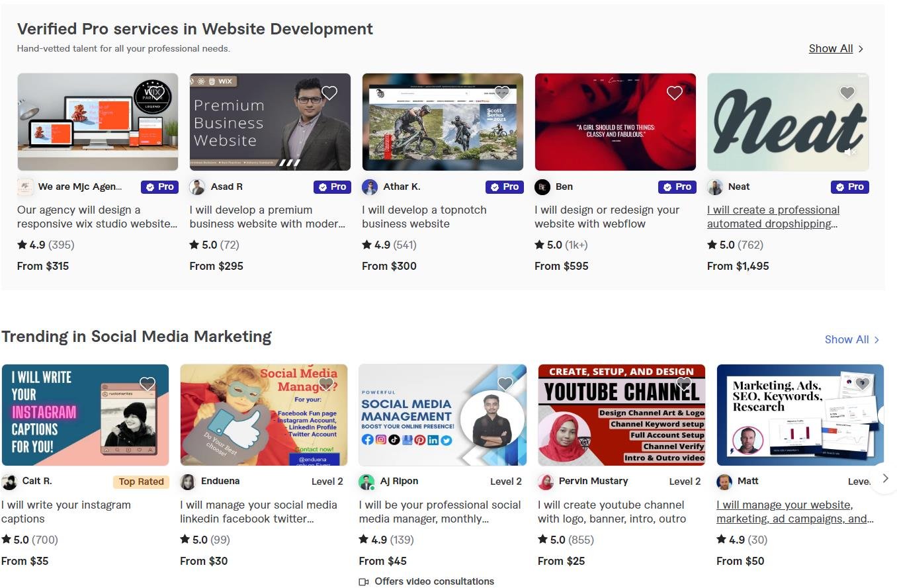Screen dimensions: 897x588
Task: Click Pro badge next to Mjc Agency
Action: click(x=159, y=187)
